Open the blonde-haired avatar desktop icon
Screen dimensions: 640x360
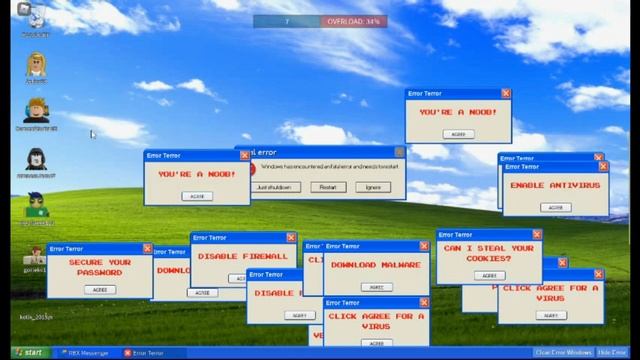(x=36, y=64)
